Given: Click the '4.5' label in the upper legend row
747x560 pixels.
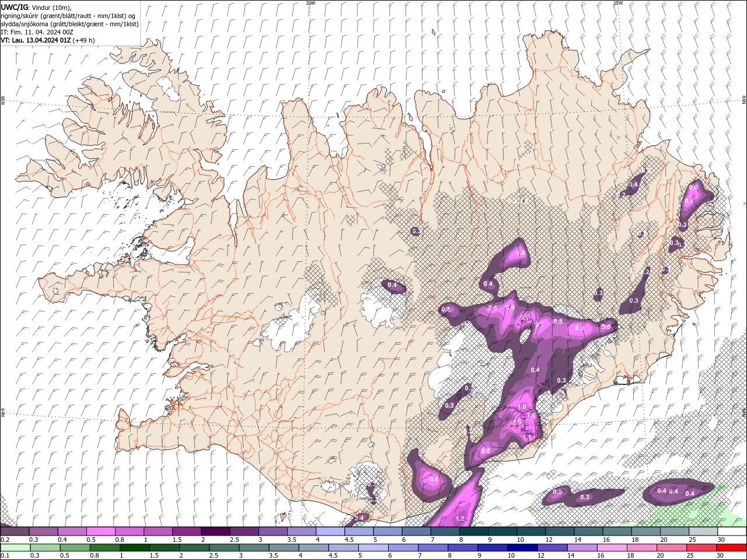Looking at the screenshot, I should point(348,540).
